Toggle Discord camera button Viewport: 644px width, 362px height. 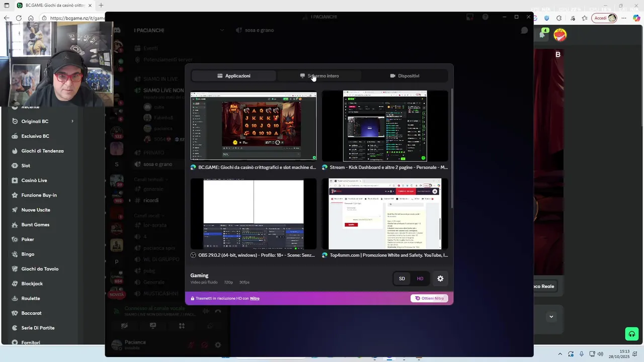[x=124, y=326]
